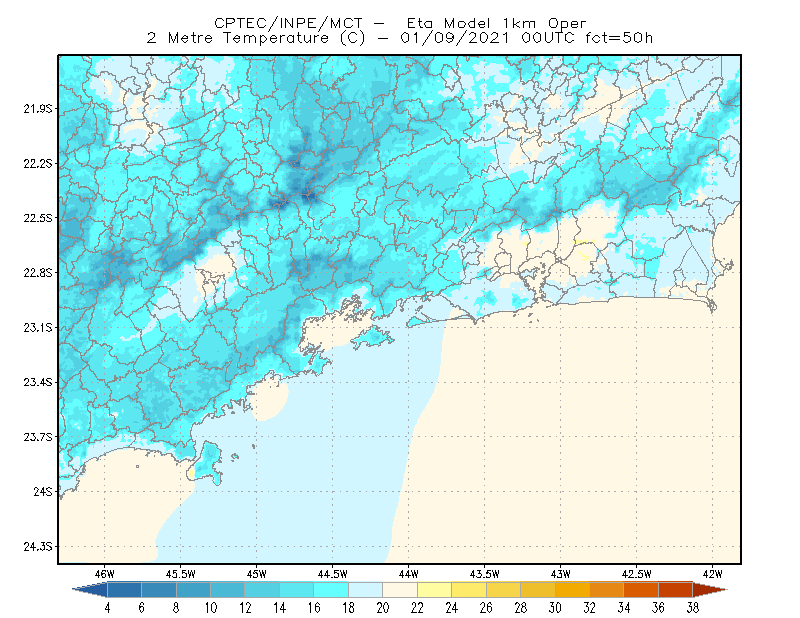Click the cream legend swatch between 20 and 22

click(x=401, y=590)
